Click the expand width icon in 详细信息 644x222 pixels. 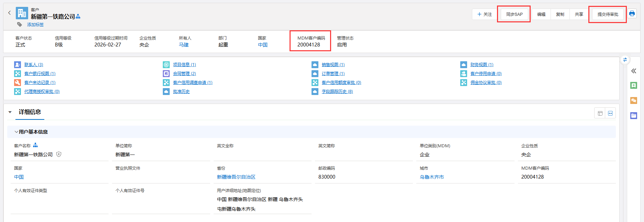pos(610,113)
